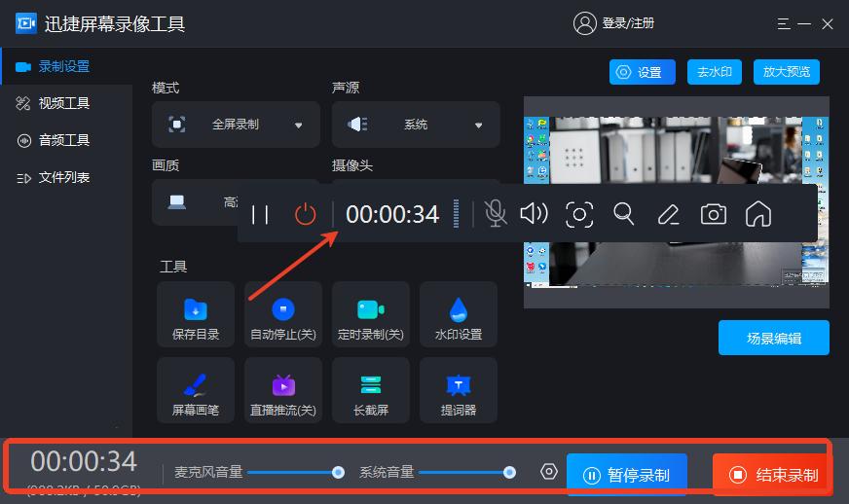Switch to 视频工具 in sidebar

tap(66, 103)
